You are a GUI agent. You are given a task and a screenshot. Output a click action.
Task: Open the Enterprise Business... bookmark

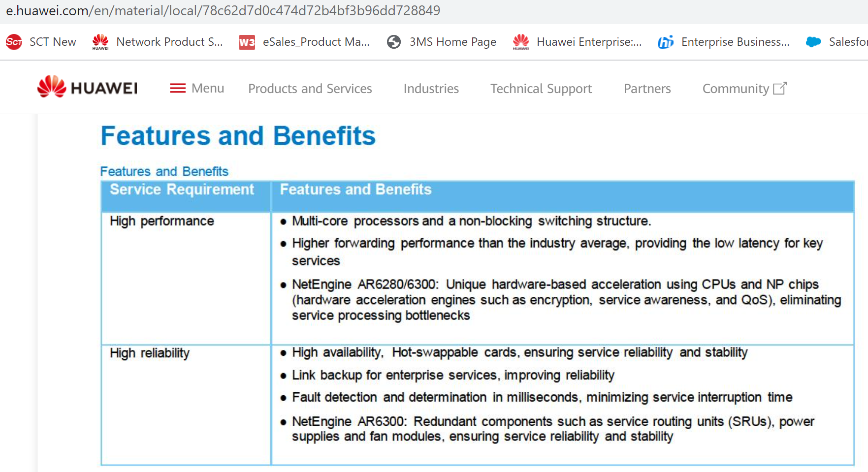[724, 42]
